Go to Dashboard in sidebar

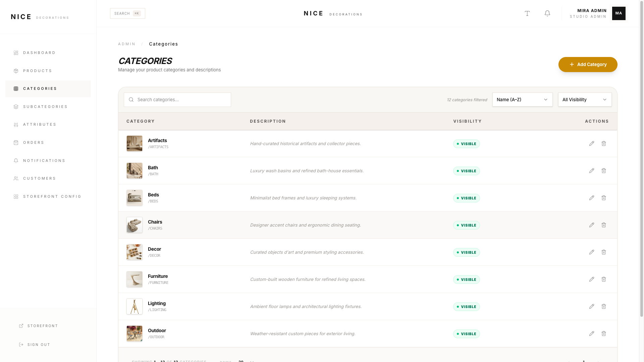(48, 53)
